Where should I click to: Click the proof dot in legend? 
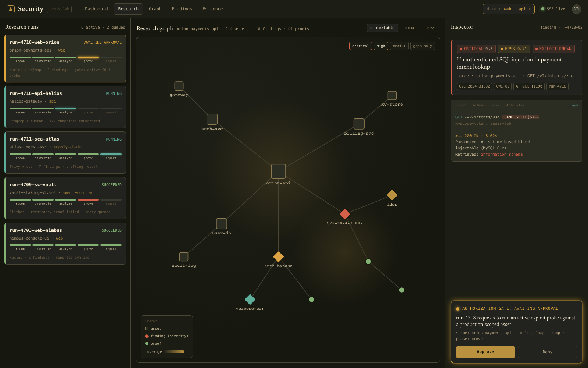pyautogui.click(x=147, y=344)
